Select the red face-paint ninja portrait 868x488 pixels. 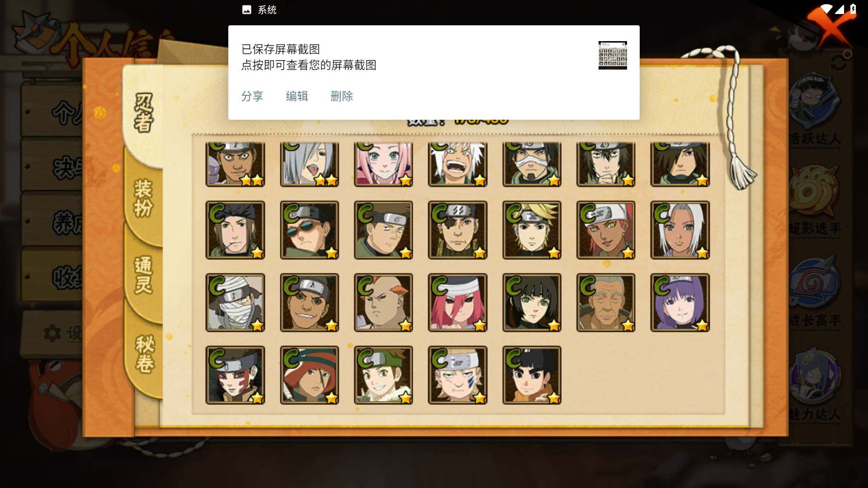(x=235, y=375)
